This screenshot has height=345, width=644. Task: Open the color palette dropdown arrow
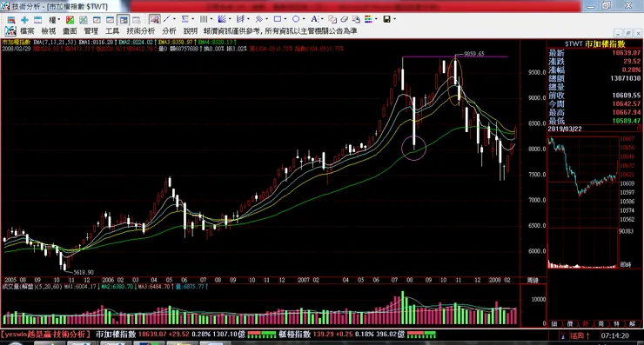point(376,19)
